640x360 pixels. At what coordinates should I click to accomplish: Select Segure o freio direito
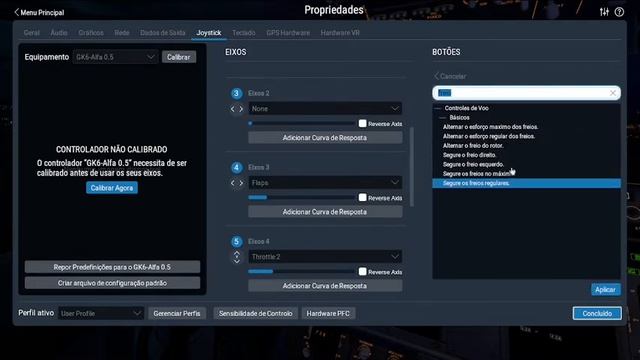(x=470, y=155)
